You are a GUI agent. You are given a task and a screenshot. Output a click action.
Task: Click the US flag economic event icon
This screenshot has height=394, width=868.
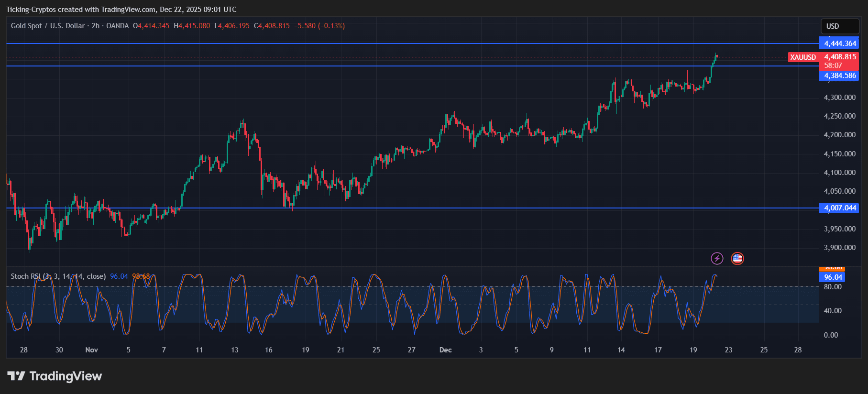pos(737,259)
